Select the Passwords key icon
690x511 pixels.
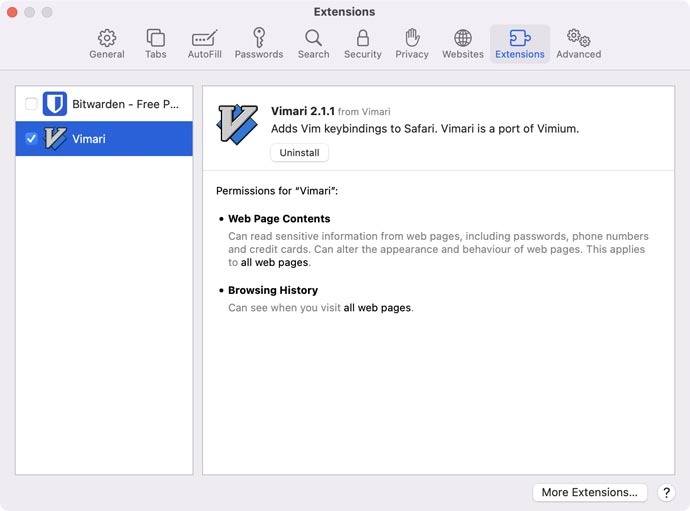pyautogui.click(x=259, y=43)
